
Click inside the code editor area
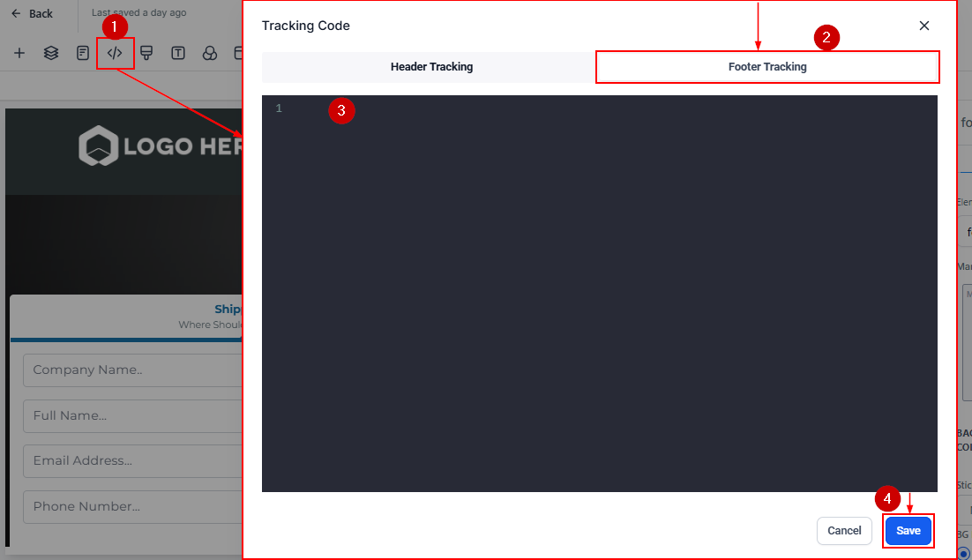coord(600,291)
